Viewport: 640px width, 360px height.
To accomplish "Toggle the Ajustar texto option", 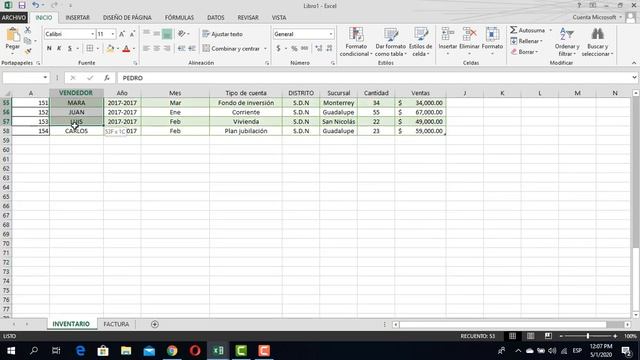I will pyautogui.click(x=222, y=34).
